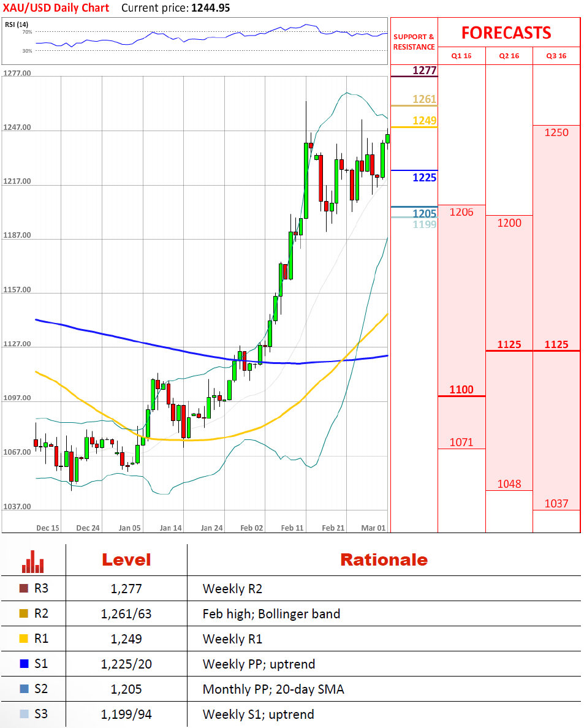Screen dimensions: 584x728
Task: Select the Q1 forecast median 1100
Action: click(461, 390)
